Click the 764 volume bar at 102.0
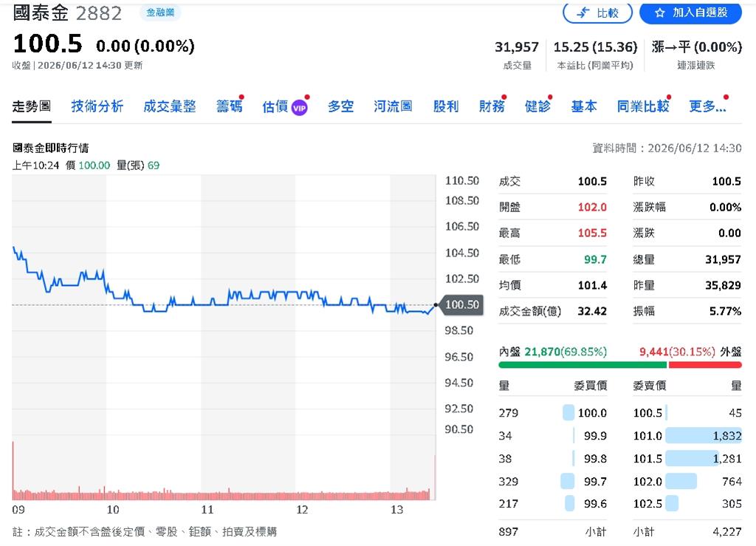756x546 pixels. click(x=681, y=481)
